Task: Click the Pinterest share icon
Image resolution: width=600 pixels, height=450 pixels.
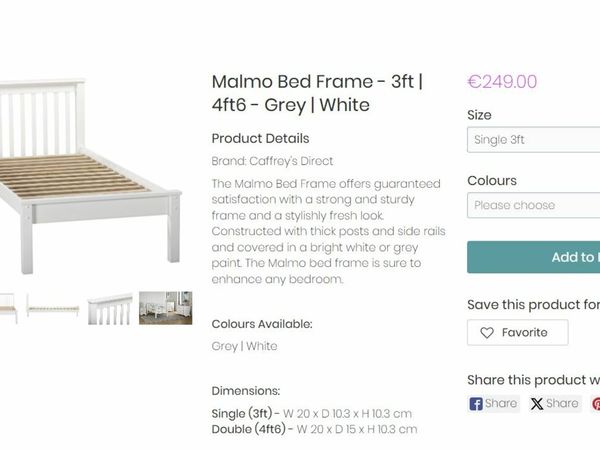Action: tap(596, 403)
